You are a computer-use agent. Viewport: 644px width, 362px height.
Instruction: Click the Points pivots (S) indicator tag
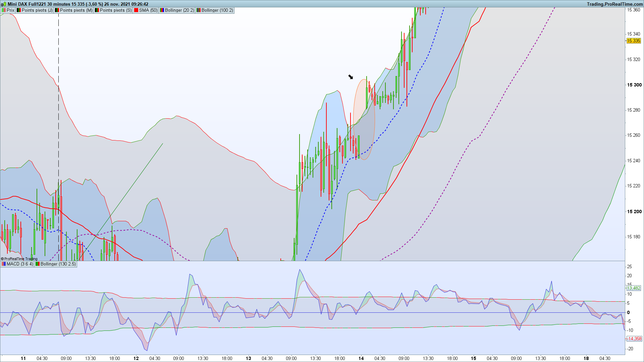[x=116, y=10]
